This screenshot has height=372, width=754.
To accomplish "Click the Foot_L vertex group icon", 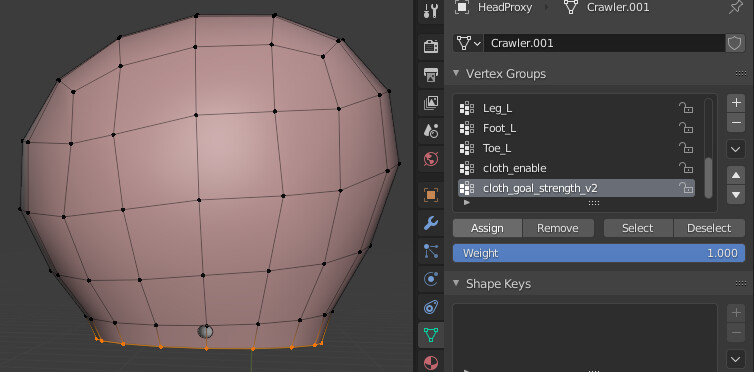I will pos(467,128).
